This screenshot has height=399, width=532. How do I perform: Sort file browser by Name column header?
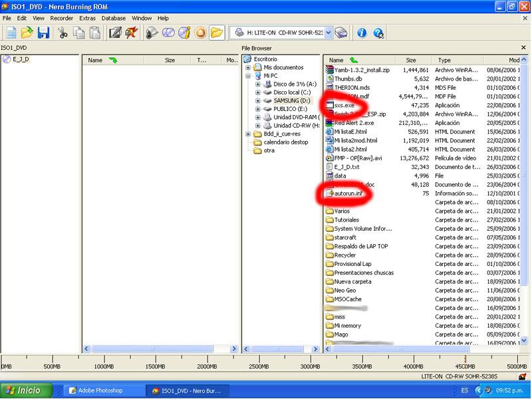pyautogui.click(x=360, y=60)
